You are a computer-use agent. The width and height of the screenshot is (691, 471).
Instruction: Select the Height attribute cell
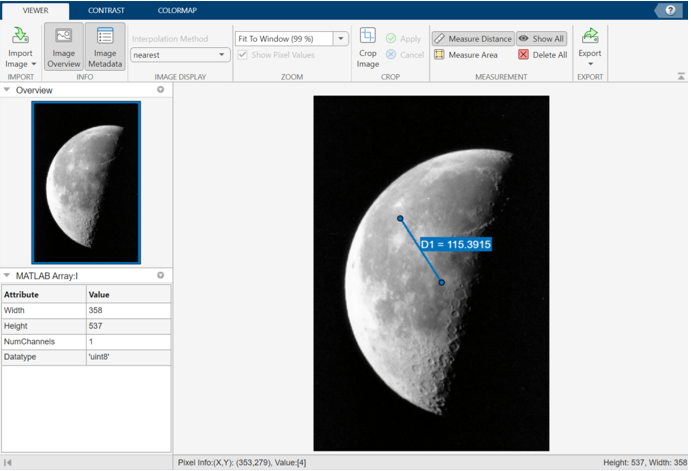click(44, 326)
